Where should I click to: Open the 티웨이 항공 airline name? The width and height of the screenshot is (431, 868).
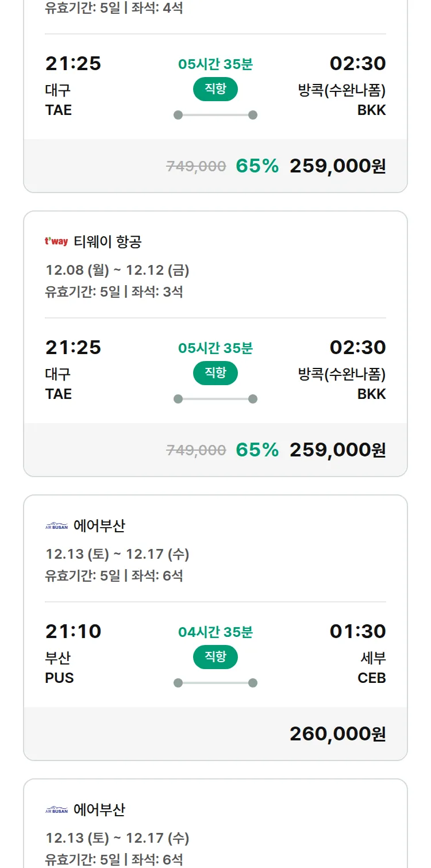107,241
